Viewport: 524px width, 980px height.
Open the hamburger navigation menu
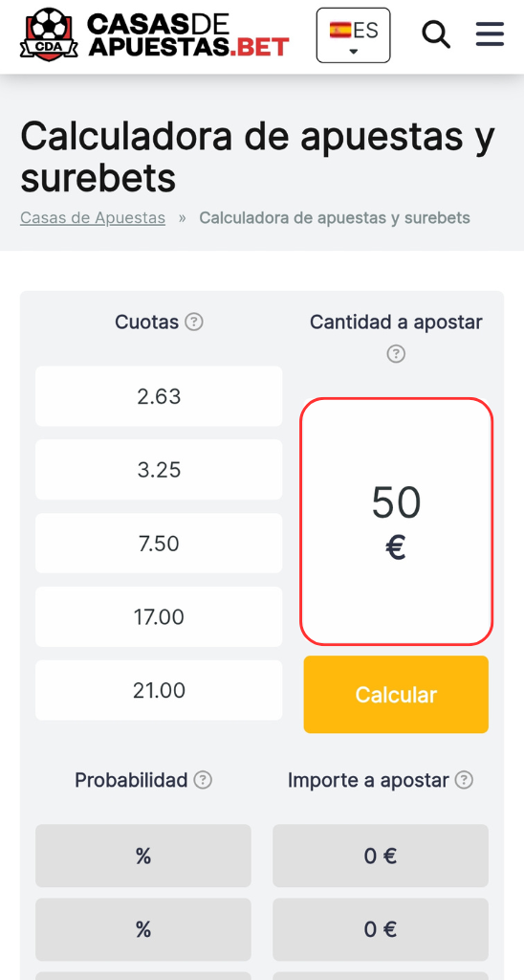[490, 34]
